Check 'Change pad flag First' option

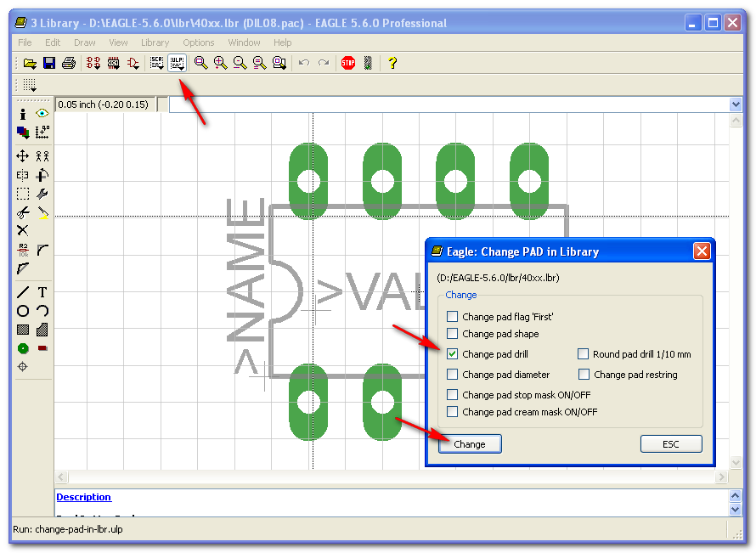(x=452, y=317)
